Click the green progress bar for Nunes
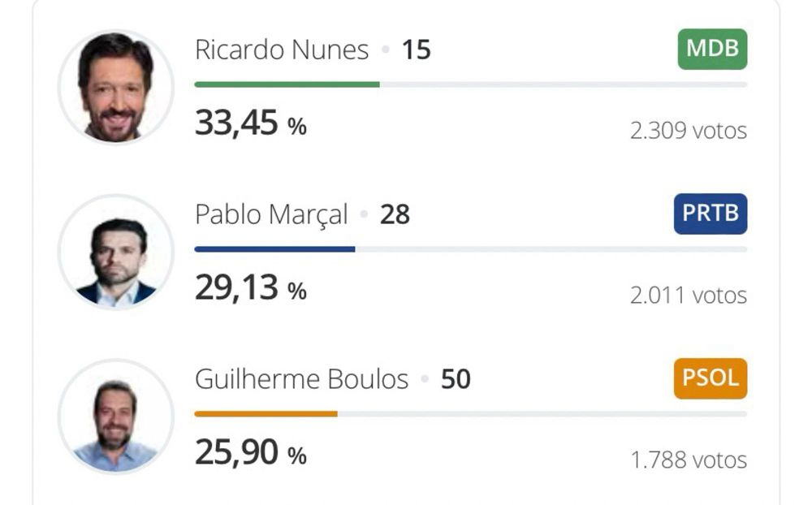The width and height of the screenshot is (812, 505). click(287, 84)
